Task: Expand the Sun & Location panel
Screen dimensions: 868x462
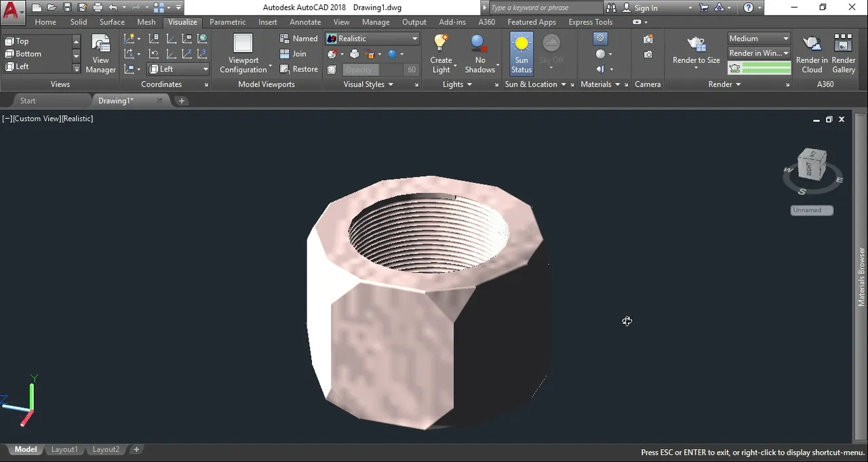Action: 535,84
